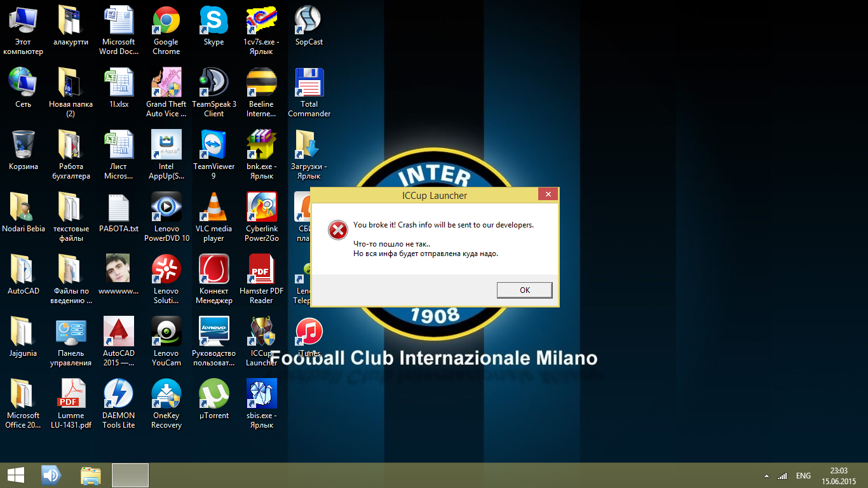Select the Загрузки shortcut folder
Image resolution: width=868 pixels, height=488 pixels.
point(309,155)
